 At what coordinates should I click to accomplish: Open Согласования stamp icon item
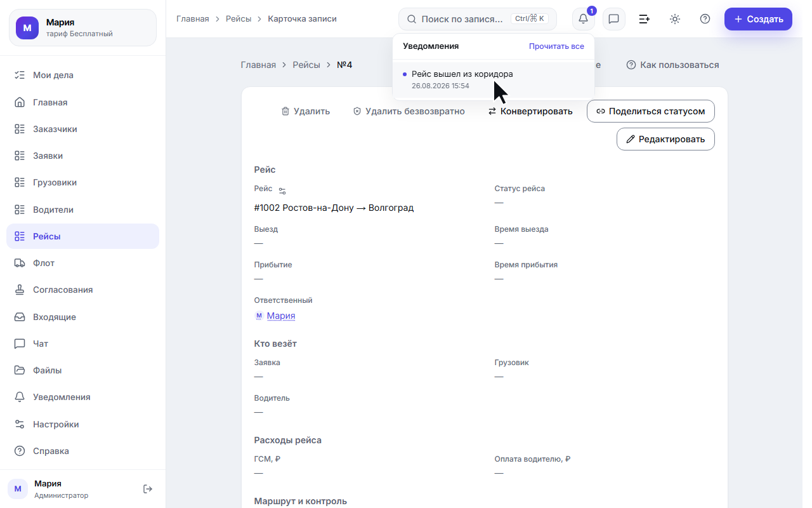(x=82, y=290)
